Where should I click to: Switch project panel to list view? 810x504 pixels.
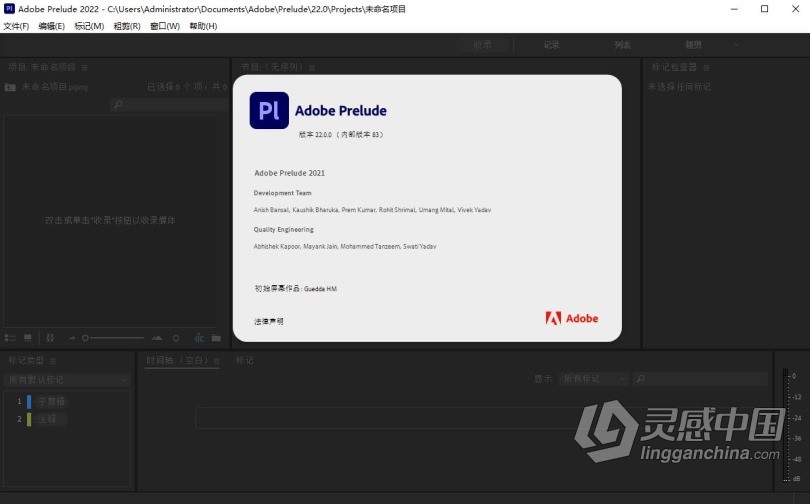point(10,338)
